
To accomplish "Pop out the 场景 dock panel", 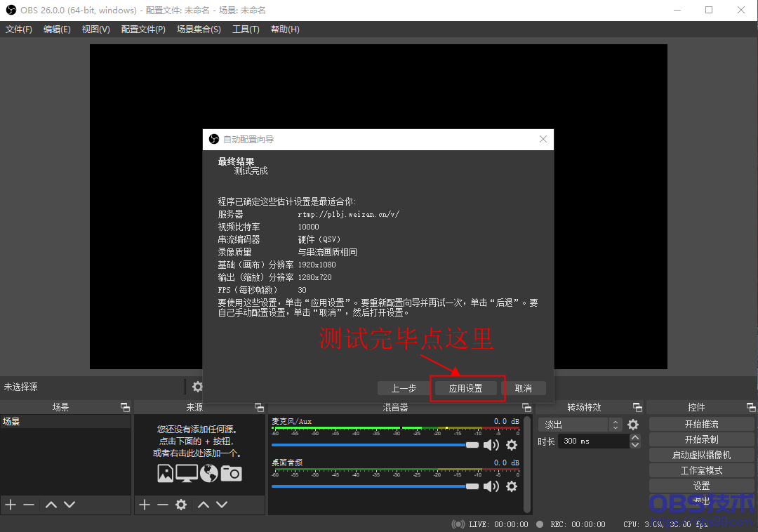I will click(125, 407).
